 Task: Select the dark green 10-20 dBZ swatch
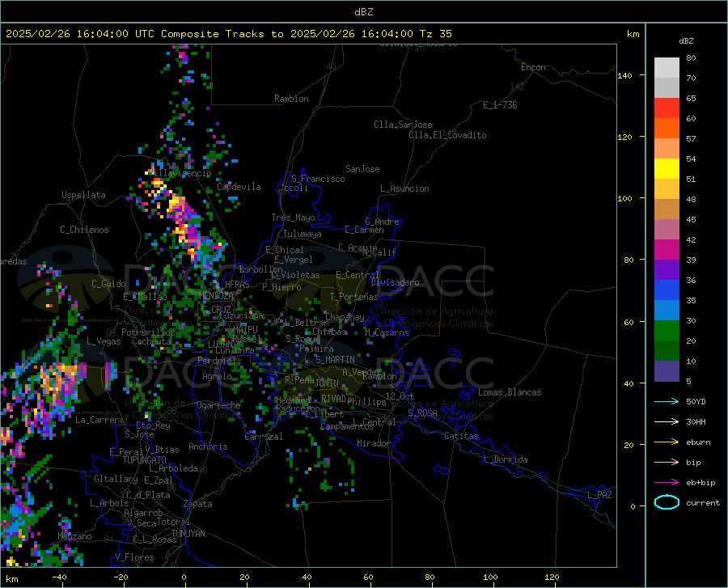[667, 351]
